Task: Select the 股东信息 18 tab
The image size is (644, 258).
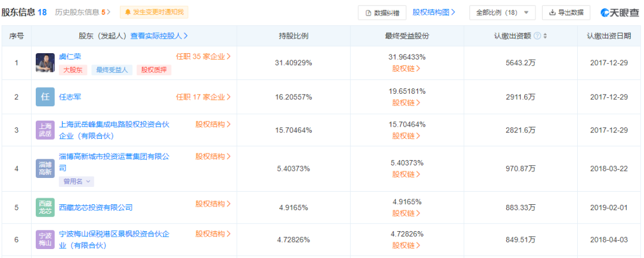Action: click(x=24, y=12)
